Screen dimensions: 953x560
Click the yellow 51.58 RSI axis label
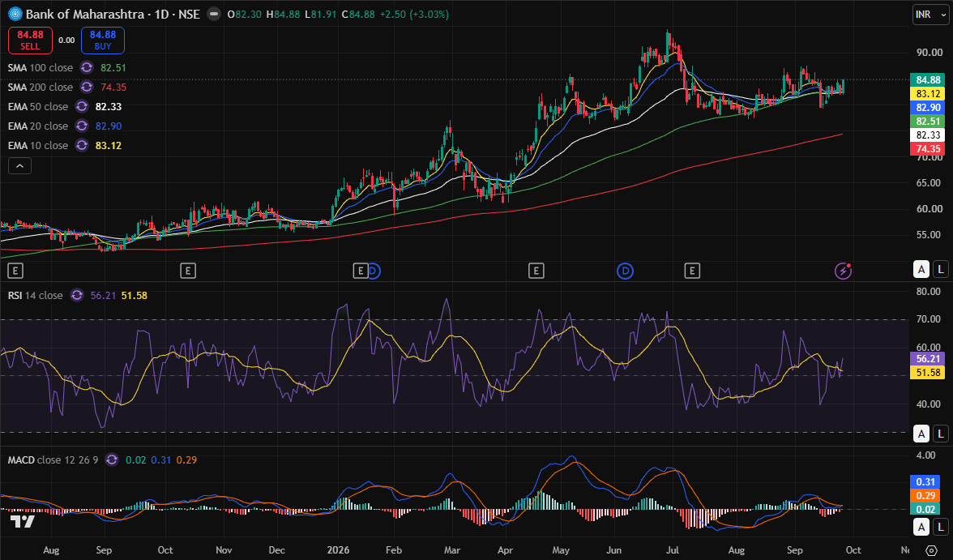pos(928,373)
